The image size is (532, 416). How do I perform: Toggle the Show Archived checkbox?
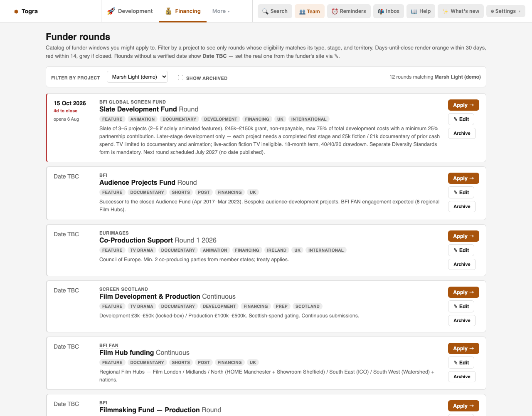click(x=180, y=77)
